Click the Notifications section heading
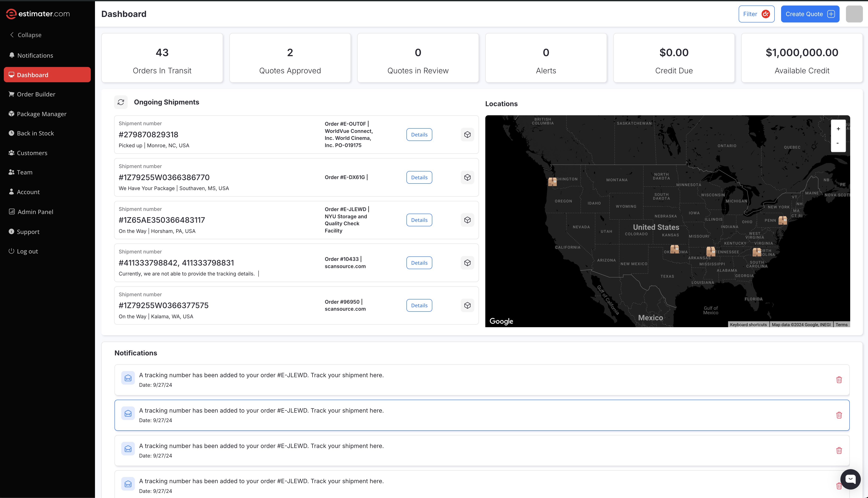The height and width of the screenshot is (498, 868). [x=136, y=353]
